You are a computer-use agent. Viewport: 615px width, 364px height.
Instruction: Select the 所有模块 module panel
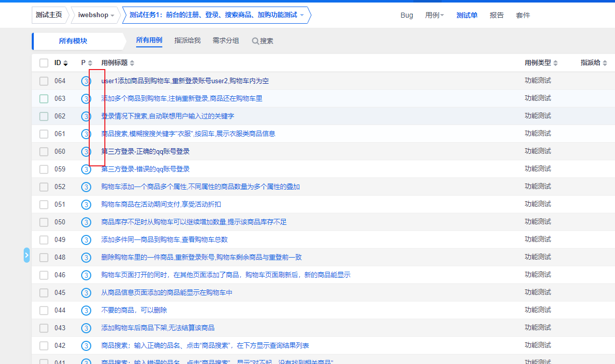coord(73,41)
